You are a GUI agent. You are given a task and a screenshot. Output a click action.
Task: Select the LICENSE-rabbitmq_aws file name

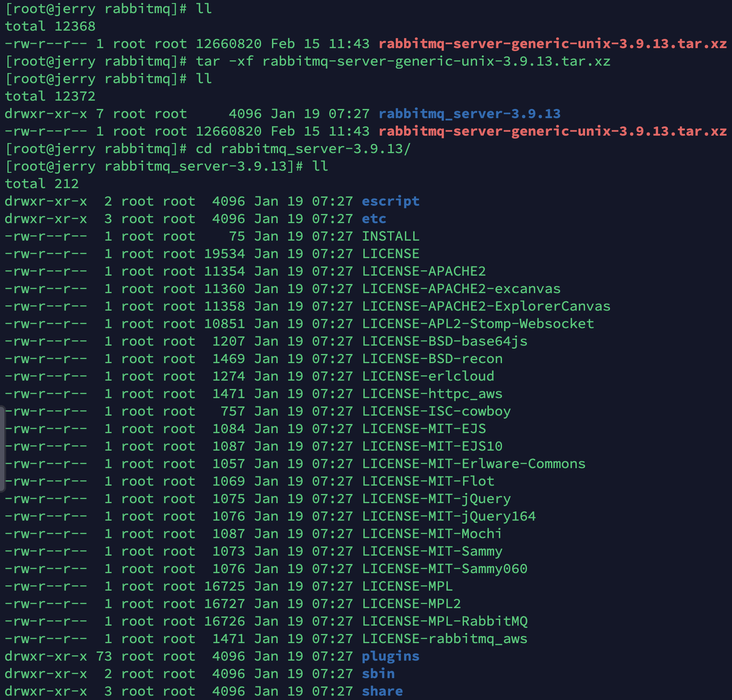(x=444, y=639)
